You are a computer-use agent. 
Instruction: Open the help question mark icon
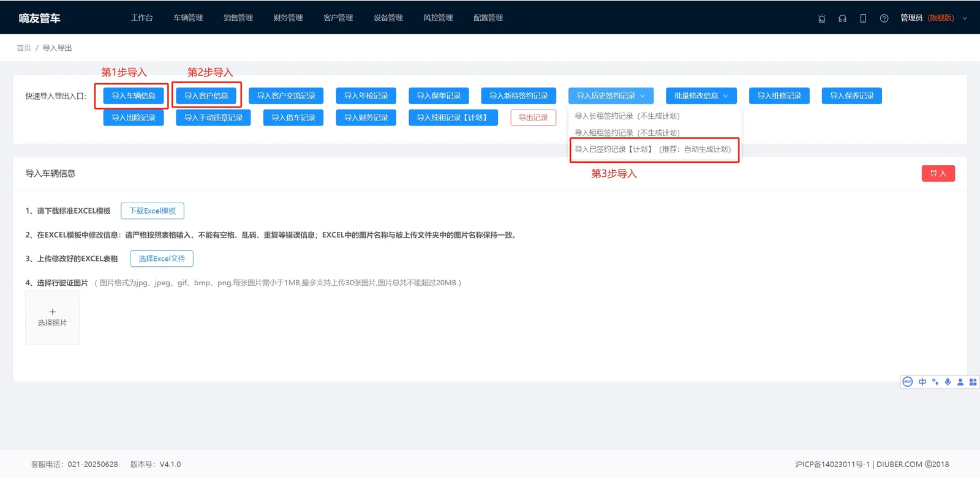884,18
